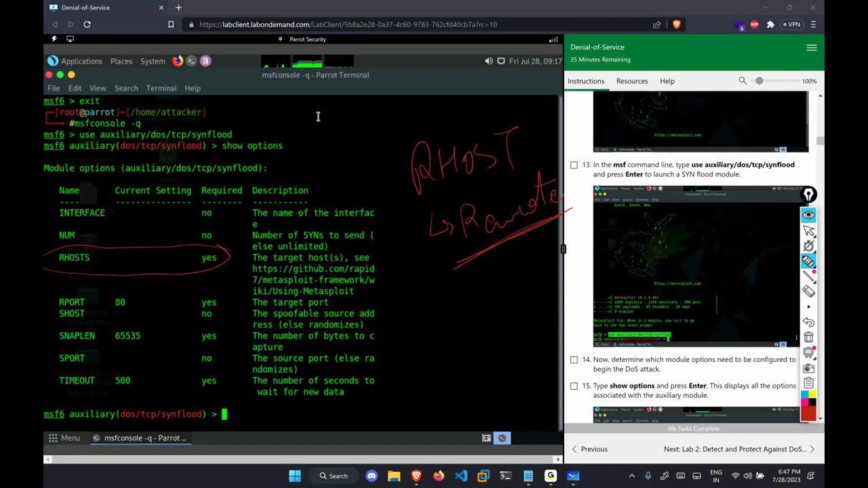Screen dimensions: 868x488
Task: Check the step 13 task checkbox
Action: click(x=574, y=165)
